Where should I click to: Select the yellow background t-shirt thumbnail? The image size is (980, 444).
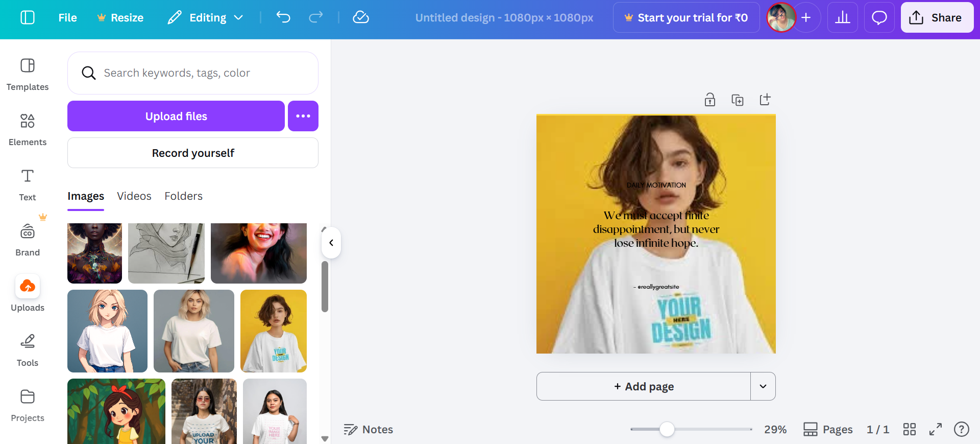(x=274, y=331)
